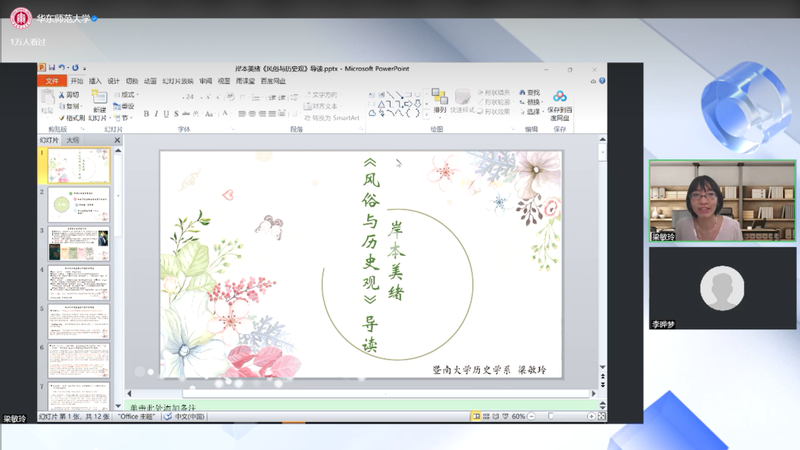Click the Undo arrow icon
Viewport: 800px width, 450px height.
coord(61,68)
